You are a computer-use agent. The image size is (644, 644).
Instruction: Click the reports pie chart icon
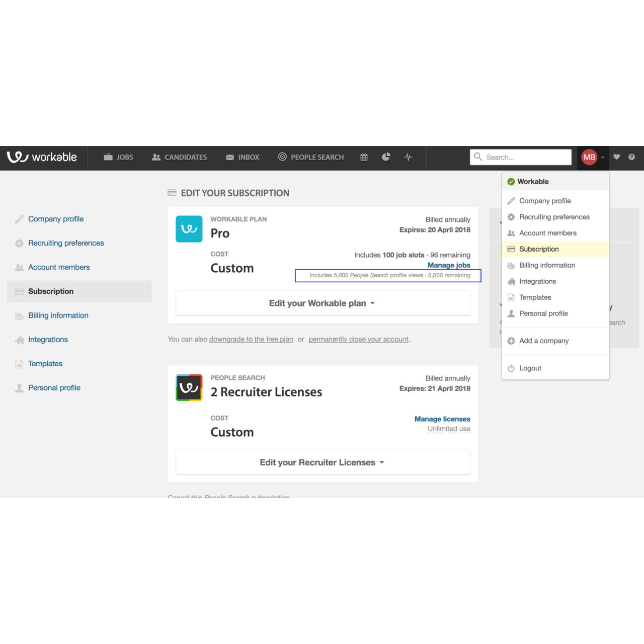pos(386,157)
